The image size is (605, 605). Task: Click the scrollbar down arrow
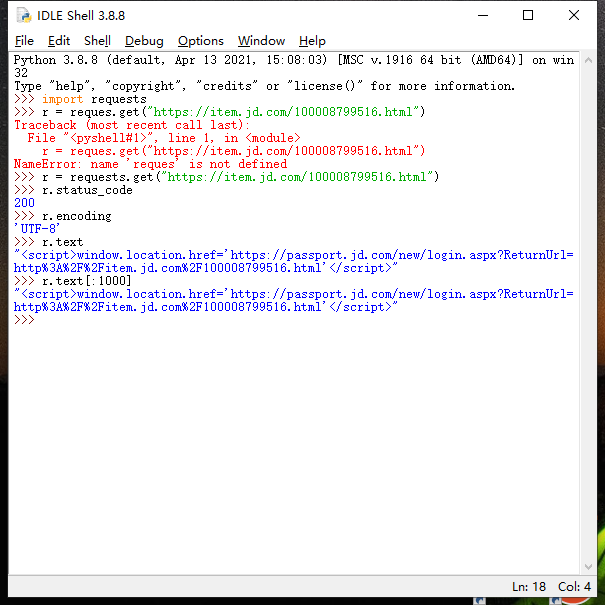tap(588, 567)
